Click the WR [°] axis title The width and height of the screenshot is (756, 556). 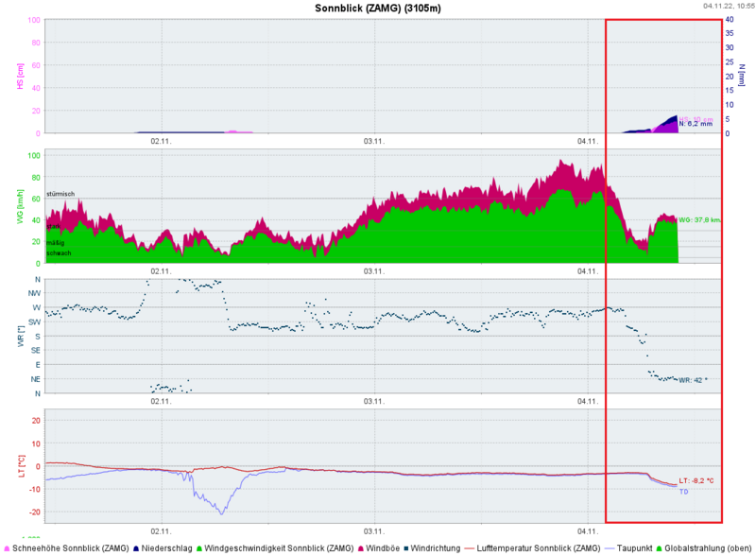click(21, 337)
